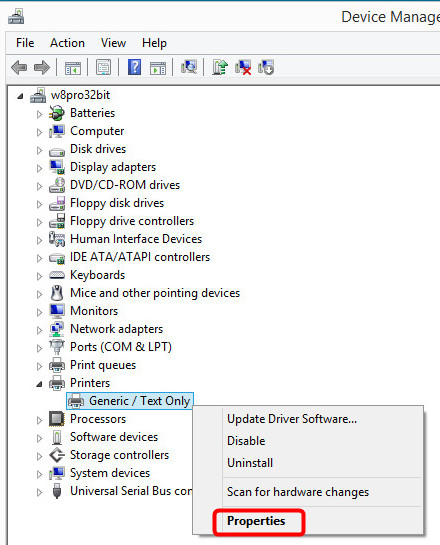
Task: Select the Software devices tree item
Action: (x=114, y=437)
